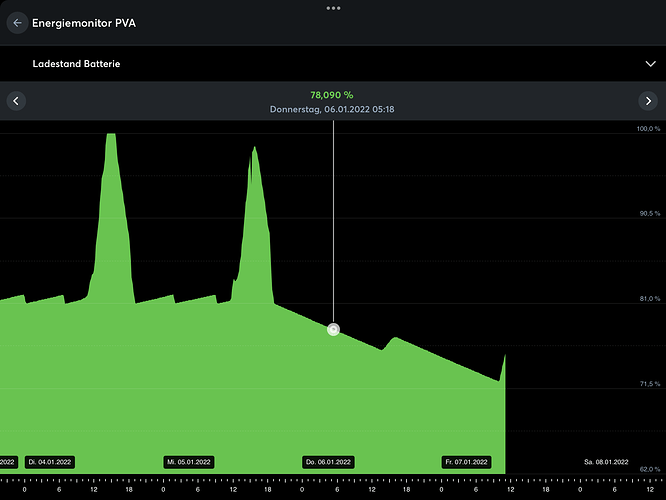The width and height of the screenshot is (666, 500).
Task: Click the 78,090 % value readout
Action: [x=332, y=95]
